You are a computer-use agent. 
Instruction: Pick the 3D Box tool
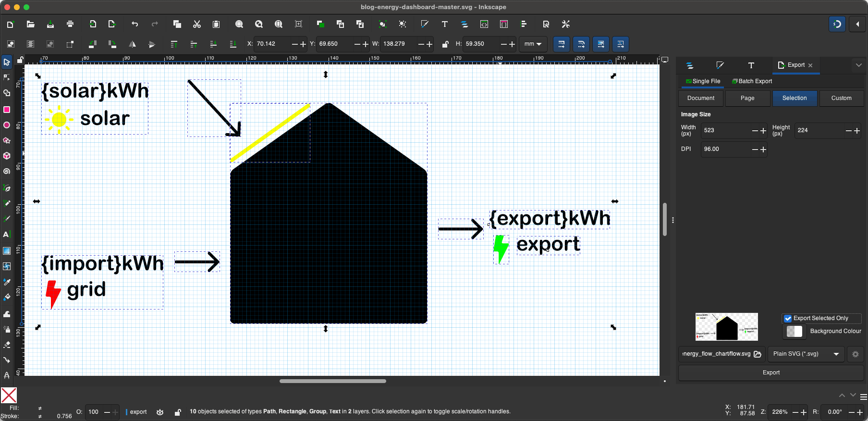coord(7,156)
